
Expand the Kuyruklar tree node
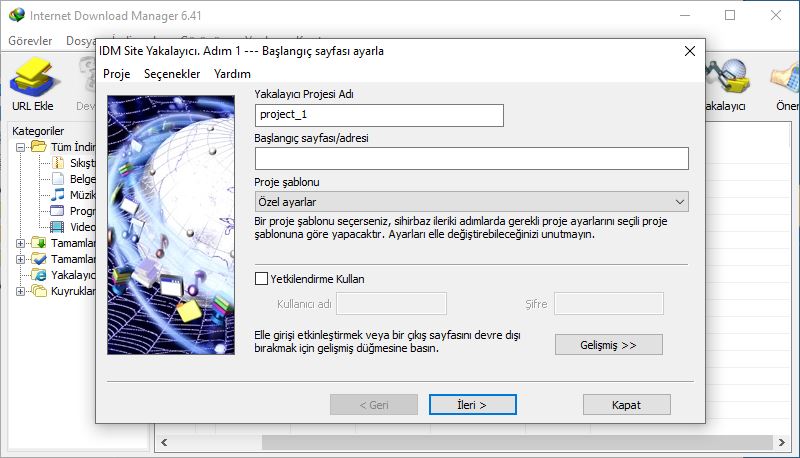[x=20, y=291]
